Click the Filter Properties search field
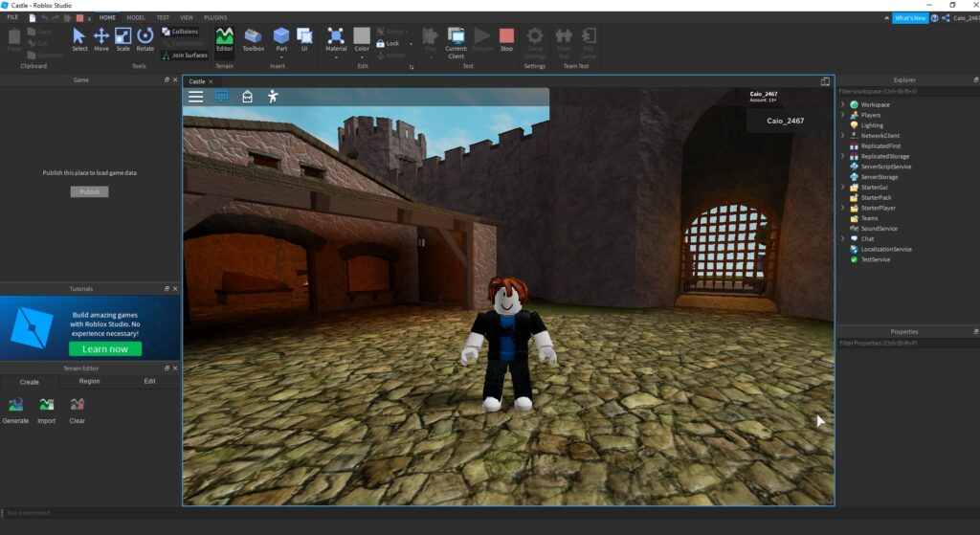This screenshot has width=980, height=535. click(x=908, y=344)
